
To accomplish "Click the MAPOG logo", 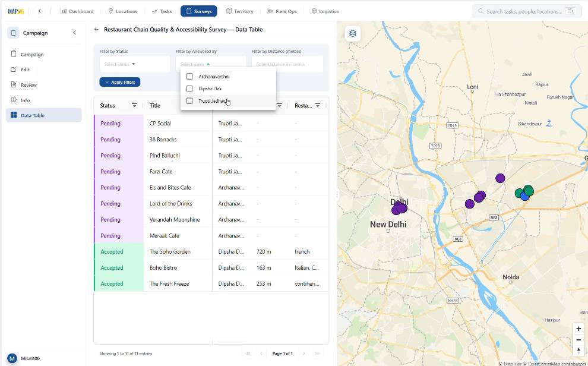I will coord(16,11).
